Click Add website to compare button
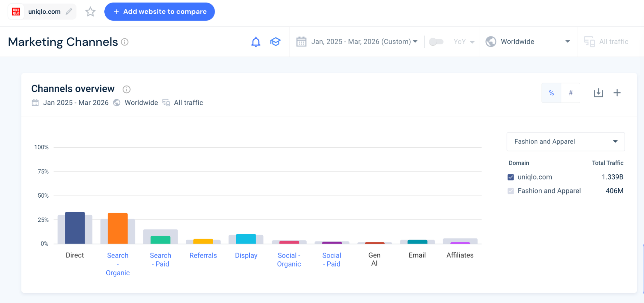Image resolution: width=644 pixels, height=303 pixels. pos(159,12)
